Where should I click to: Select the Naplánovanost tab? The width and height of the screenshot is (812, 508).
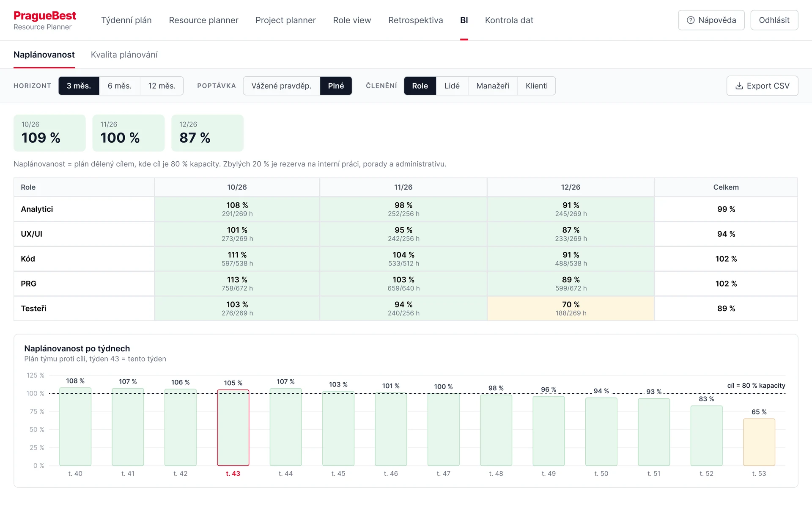pos(44,55)
